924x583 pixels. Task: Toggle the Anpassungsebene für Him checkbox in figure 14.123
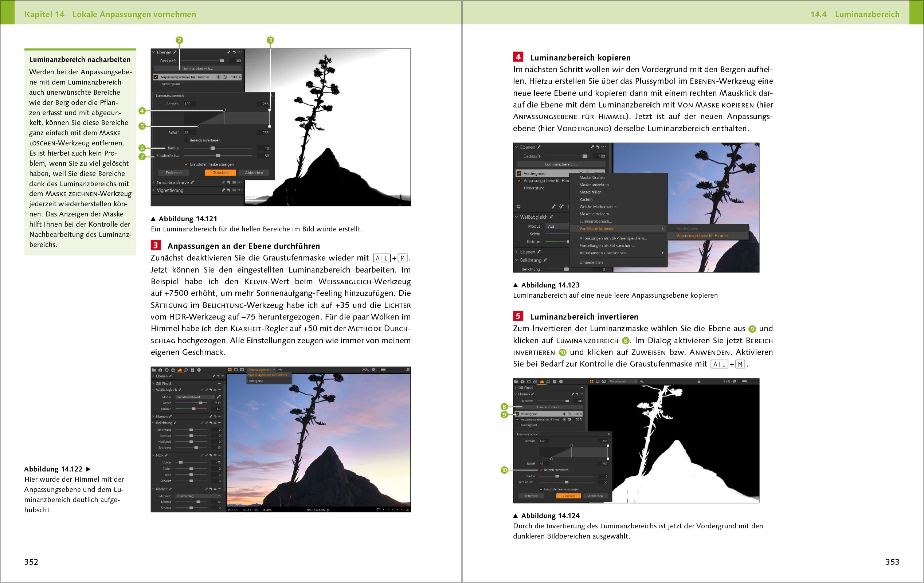(x=519, y=181)
